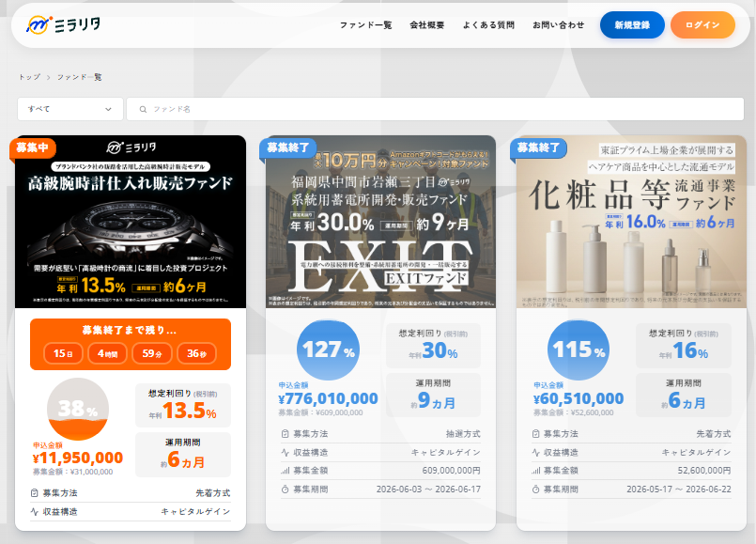Click 募集期間 clock icon on 化粧品 card
Viewport: 756px width, 544px height.
coord(535,490)
